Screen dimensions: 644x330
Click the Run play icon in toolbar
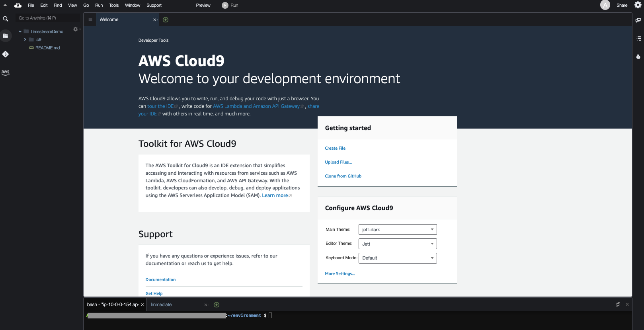pyautogui.click(x=225, y=5)
